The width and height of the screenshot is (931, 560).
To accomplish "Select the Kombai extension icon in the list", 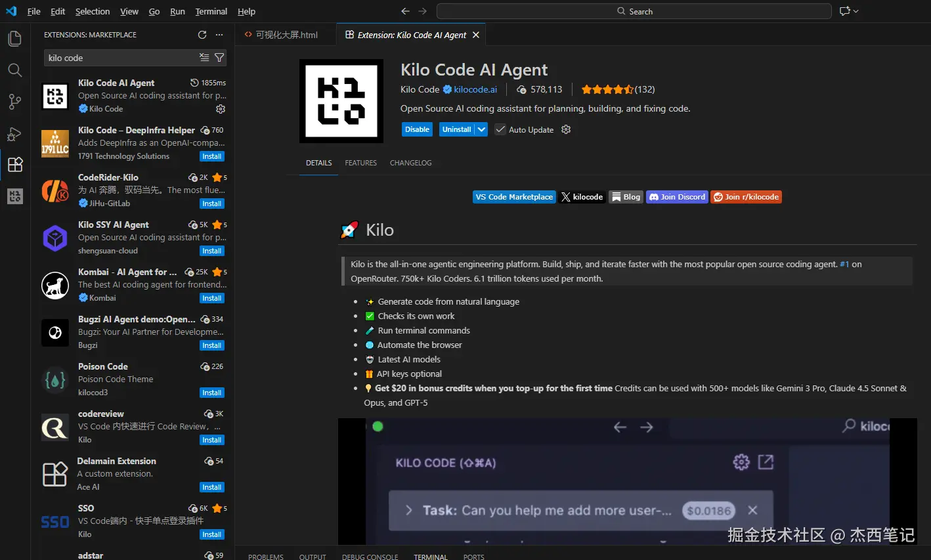I will pos(55,286).
